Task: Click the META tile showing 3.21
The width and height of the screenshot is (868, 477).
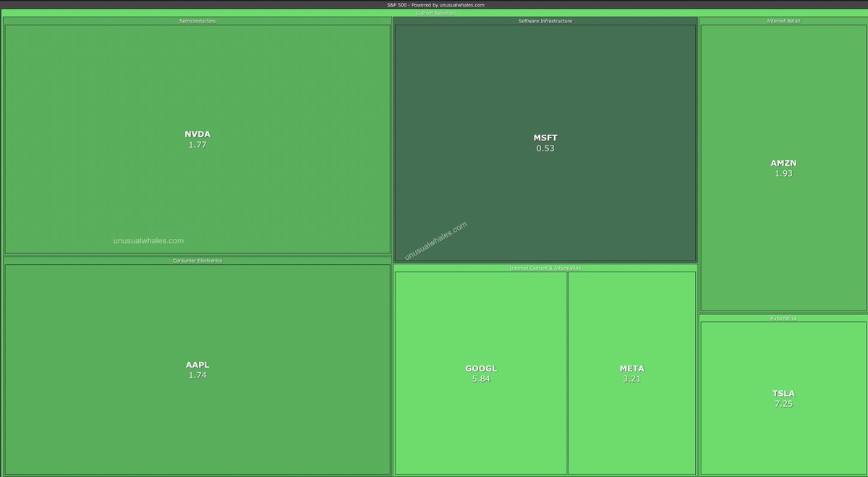Action: [x=632, y=373]
